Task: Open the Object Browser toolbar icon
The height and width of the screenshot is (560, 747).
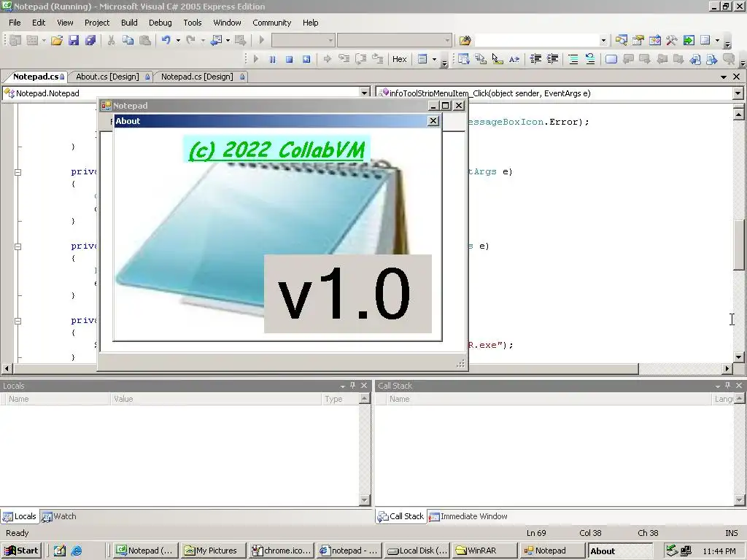Action: 655,41
